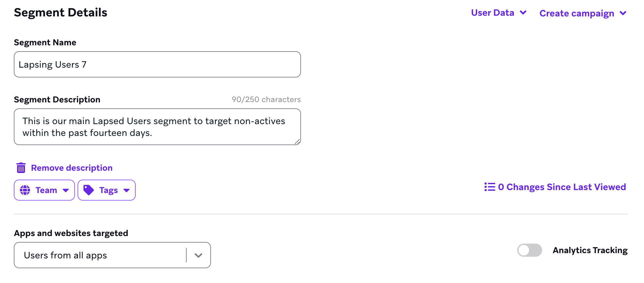Click the list icon beside Changes Since Last Viewed
The image size is (644, 283).
490,187
